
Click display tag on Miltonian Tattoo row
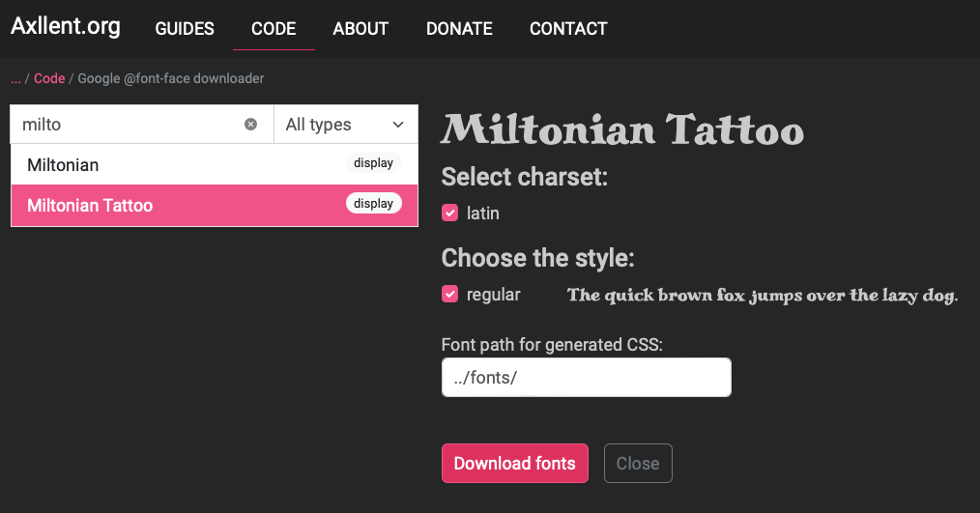pos(373,203)
